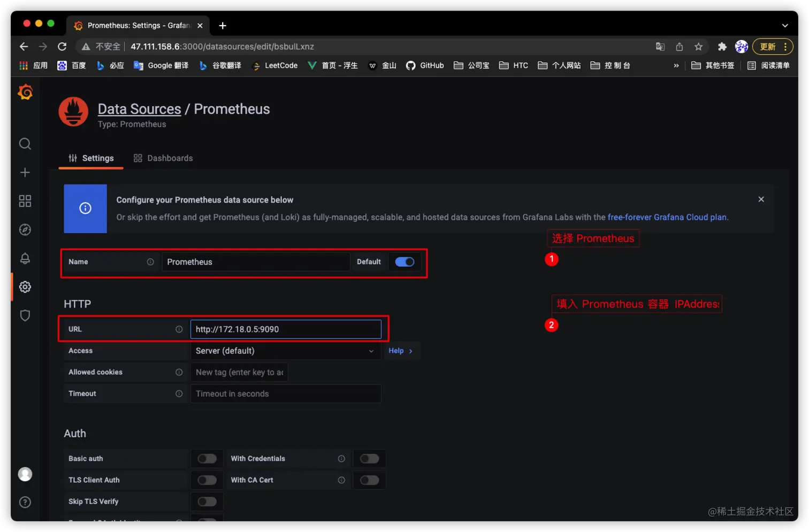
Task: Open the Data Sources breadcrumb link
Action: [x=139, y=109]
